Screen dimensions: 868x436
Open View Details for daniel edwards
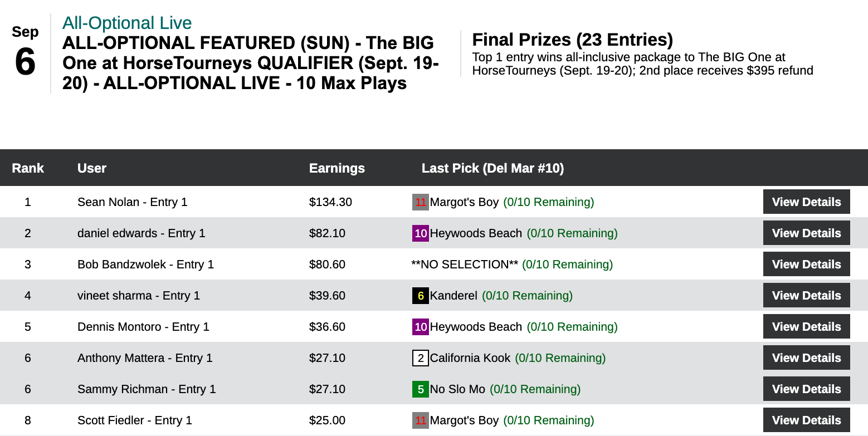point(806,233)
